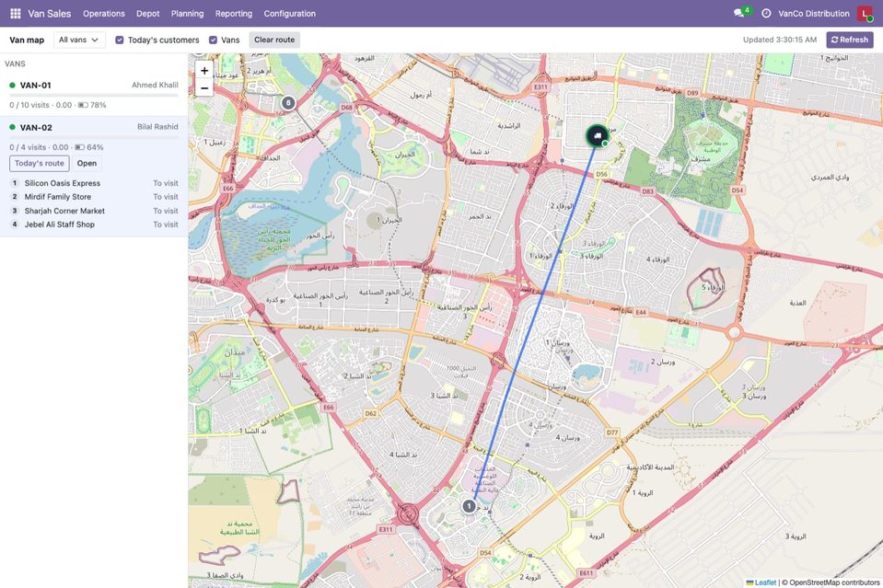Click driver name Bilal Rashid
Screen dimensions: 883x588
157,127
